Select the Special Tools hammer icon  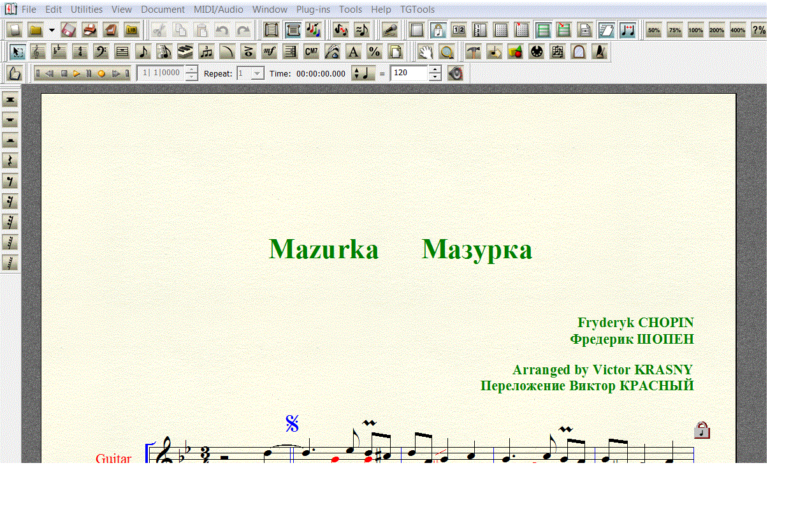coord(474,52)
